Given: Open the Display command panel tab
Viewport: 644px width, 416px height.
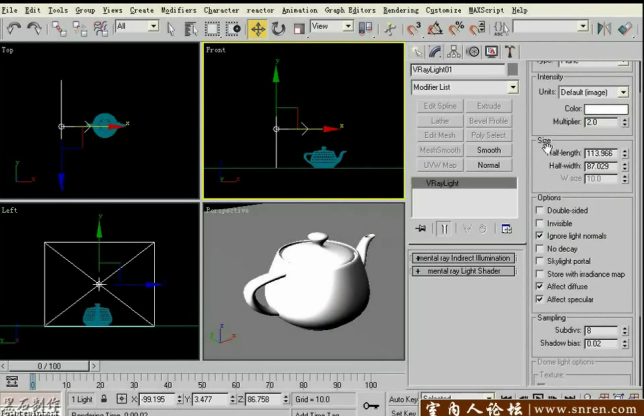Looking at the screenshot, I should [492, 52].
